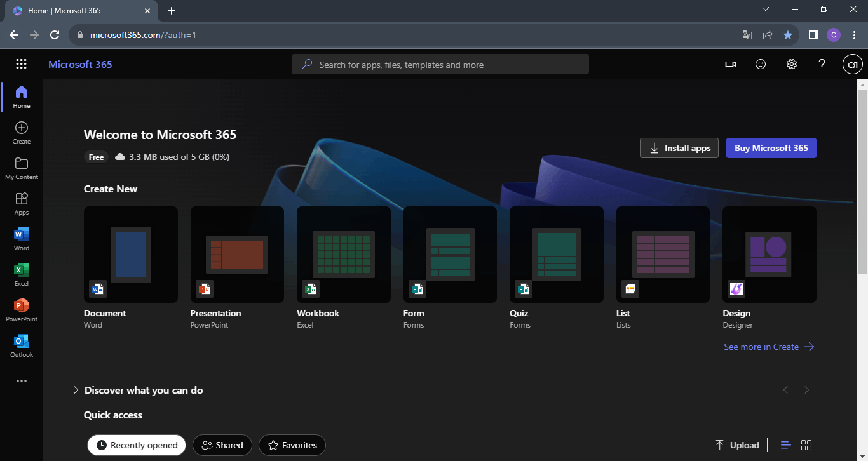Follow the See more in Create link
This screenshot has height=461, width=868.
tap(769, 347)
